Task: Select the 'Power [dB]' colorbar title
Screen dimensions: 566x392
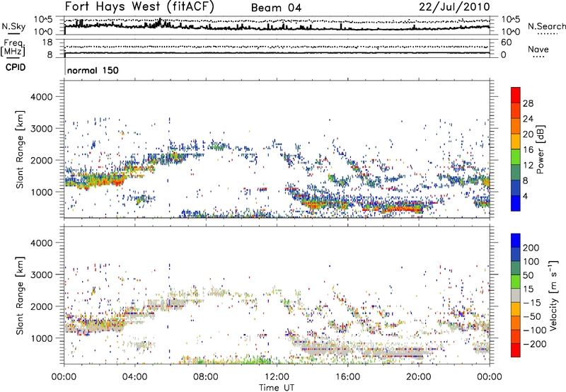Action: [540, 149]
